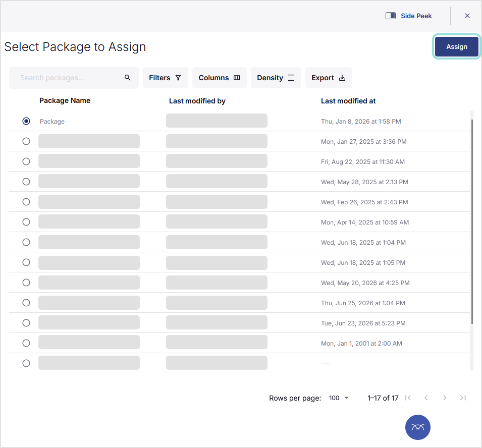Select package modified Jan 1, 2001
The image size is (482, 448).
click(x=26, y=343)
